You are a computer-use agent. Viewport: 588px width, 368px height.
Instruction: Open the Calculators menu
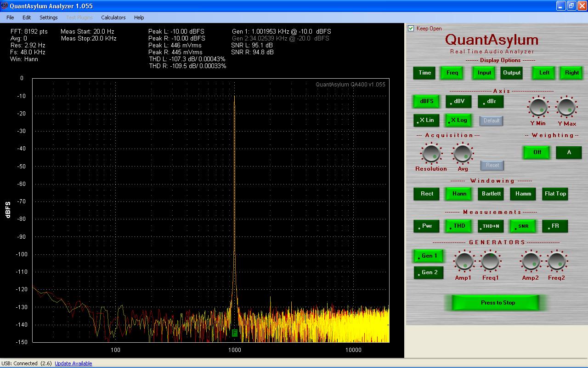pyautogui.click(x=113, y=17)
